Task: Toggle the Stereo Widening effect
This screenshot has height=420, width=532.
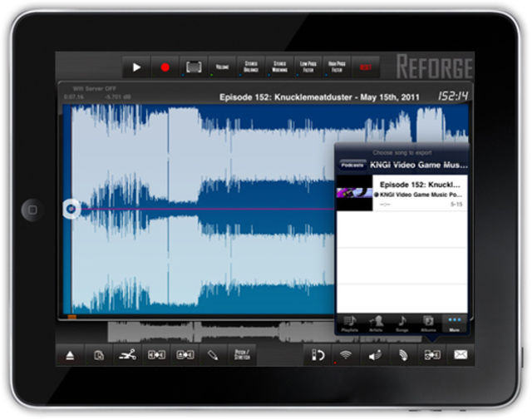Action: 279,67
